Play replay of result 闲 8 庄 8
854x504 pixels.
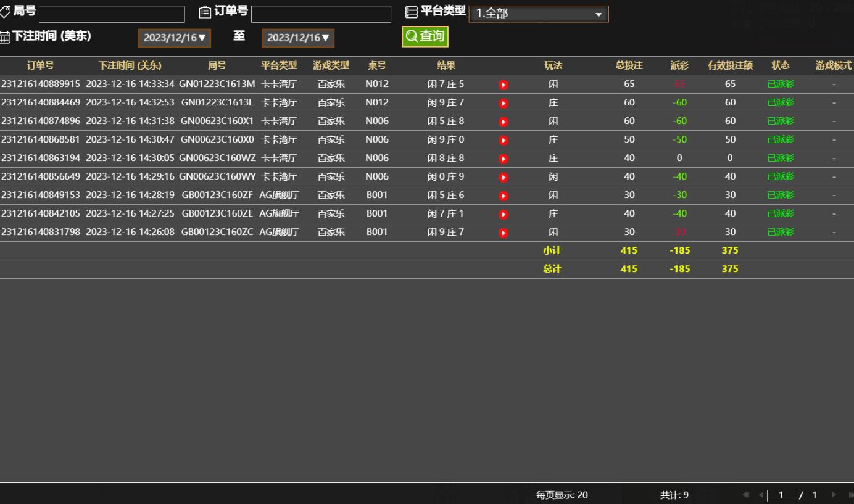click(503, 159)
